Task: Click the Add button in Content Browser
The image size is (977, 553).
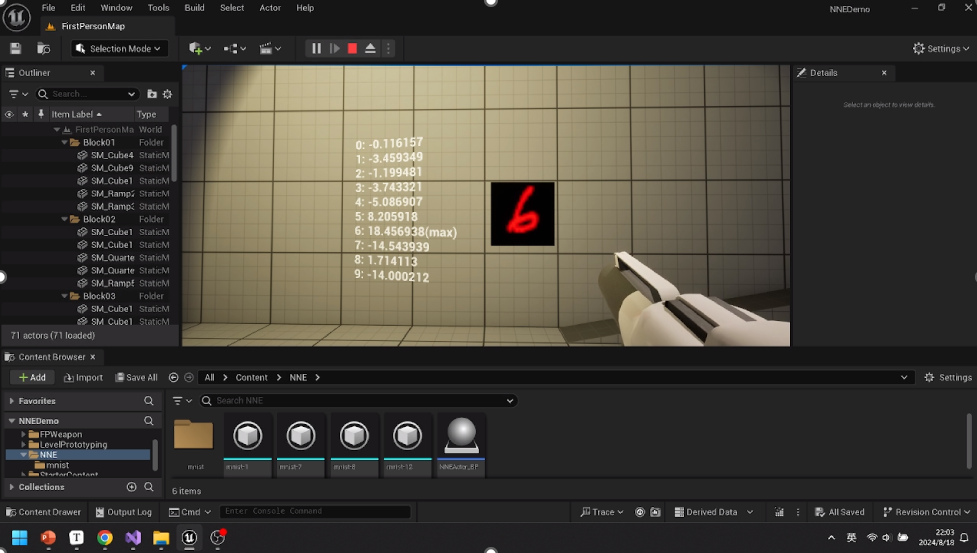Action: click(x=32, y=377)
